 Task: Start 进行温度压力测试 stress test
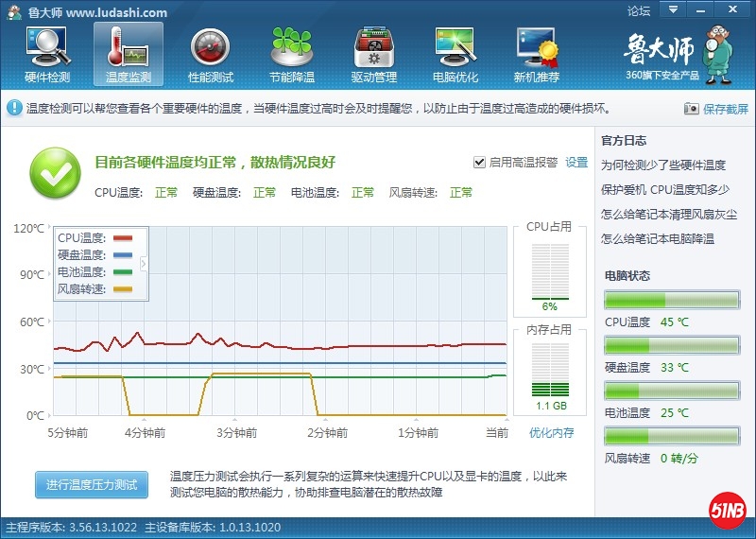[92, 485]
